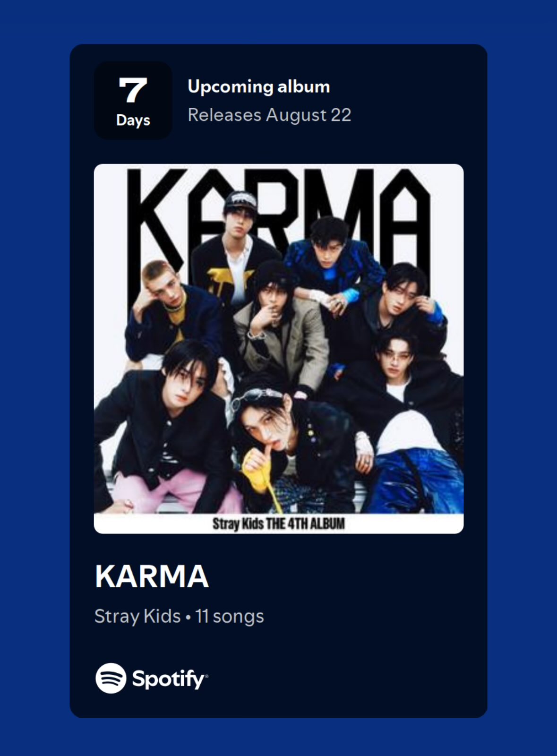Click the "Days" label in countdown badge

tap(133, 120)
